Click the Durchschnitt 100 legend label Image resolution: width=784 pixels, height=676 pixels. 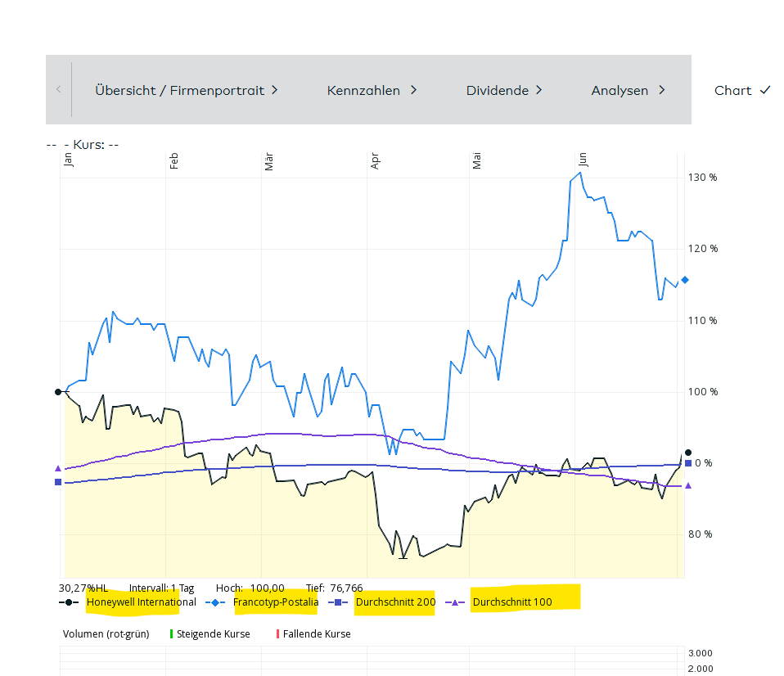[x=512, y=602]
